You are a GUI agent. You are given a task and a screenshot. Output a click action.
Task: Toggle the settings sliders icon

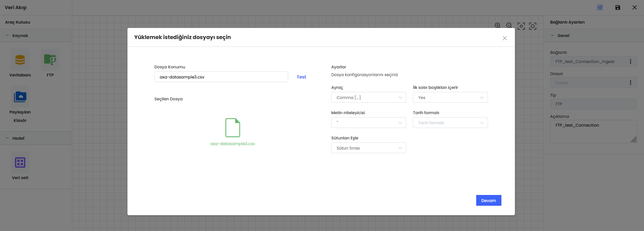(x=600, y=7)
